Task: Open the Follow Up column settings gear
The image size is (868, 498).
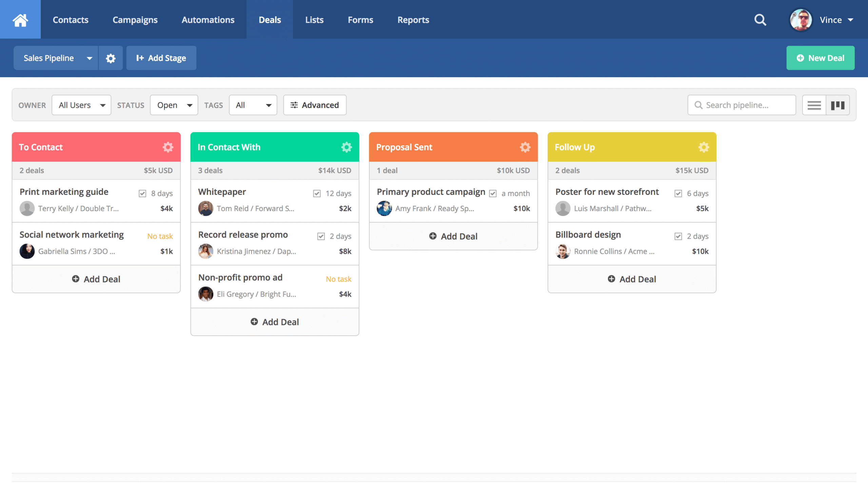Action: click(704, 147)
